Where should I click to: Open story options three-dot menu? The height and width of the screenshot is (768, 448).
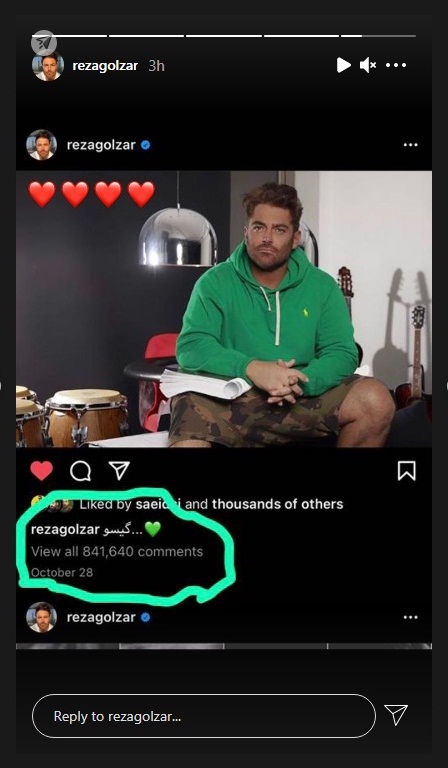click(396, 65)
